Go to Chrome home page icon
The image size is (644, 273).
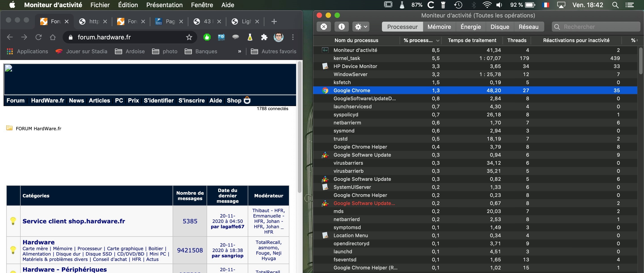point(53,37)
